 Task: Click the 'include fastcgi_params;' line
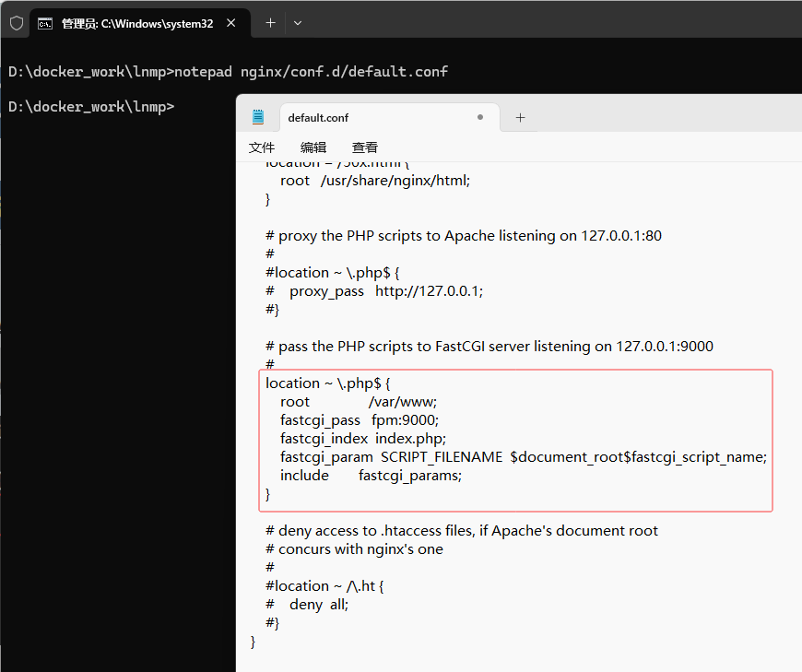(x=371, y=476)
